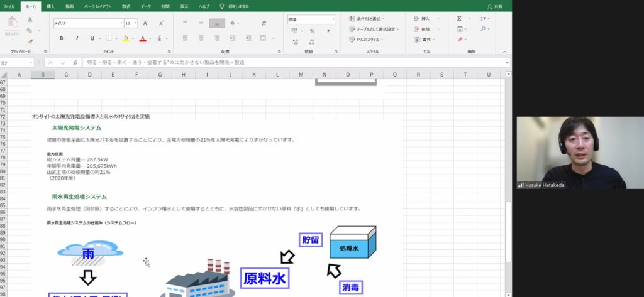Toggle bottom vertical alignment button
Screen dimensions: 644x297
[x=217, y=23]
